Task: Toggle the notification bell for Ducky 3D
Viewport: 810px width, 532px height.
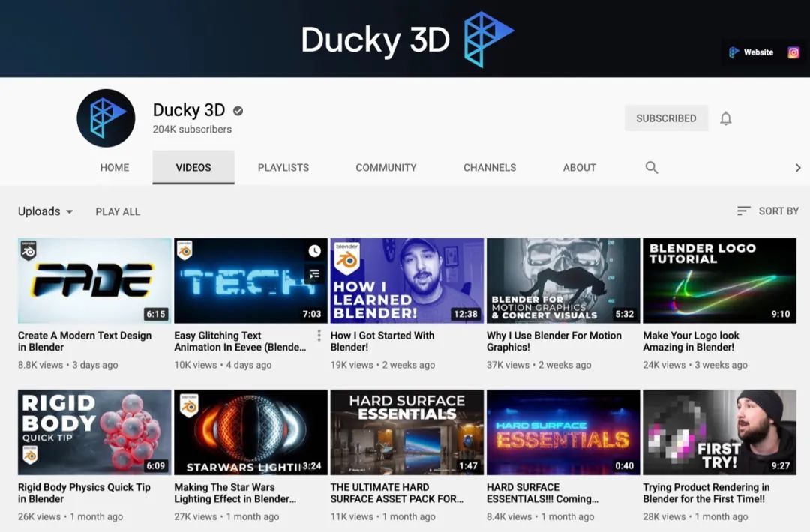Action: pyautogui.click(x=726, y=118)
